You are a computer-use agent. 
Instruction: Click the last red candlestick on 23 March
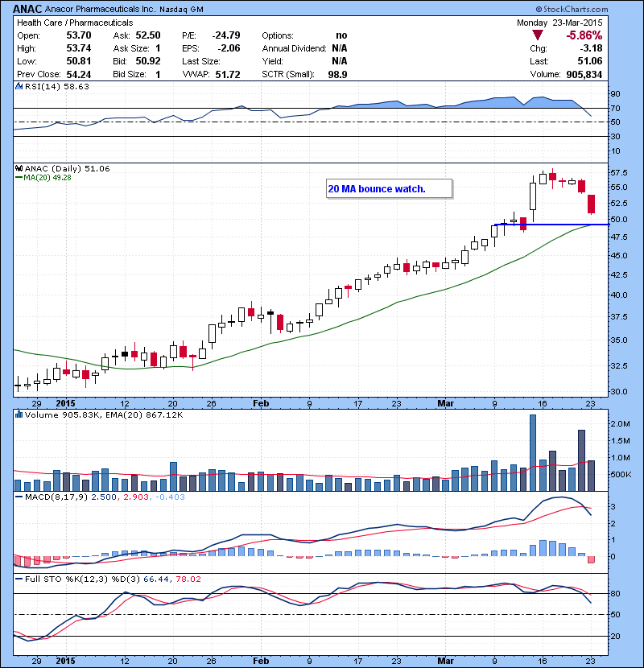pyautogui.click(x=591, y=204)
